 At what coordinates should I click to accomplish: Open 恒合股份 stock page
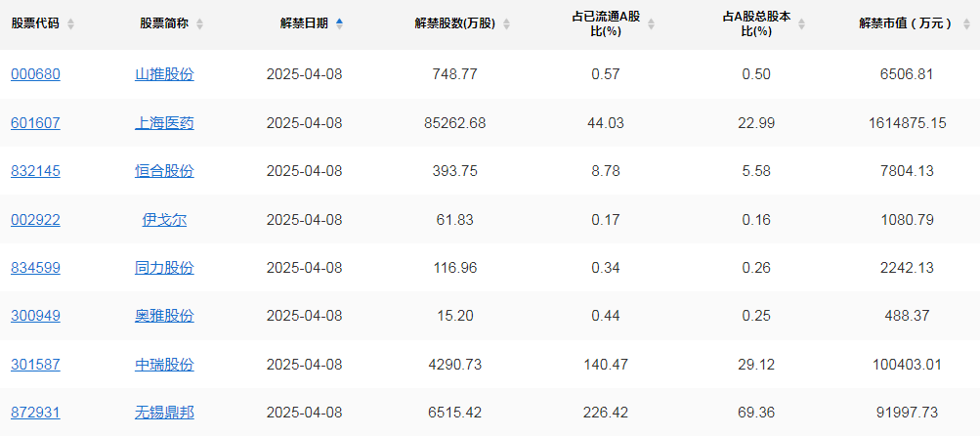[164, 171]
